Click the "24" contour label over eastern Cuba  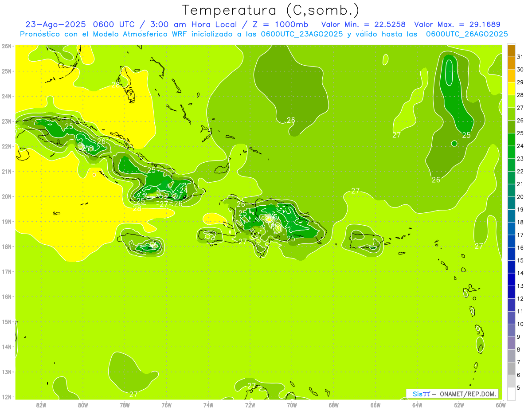point(184,190)
